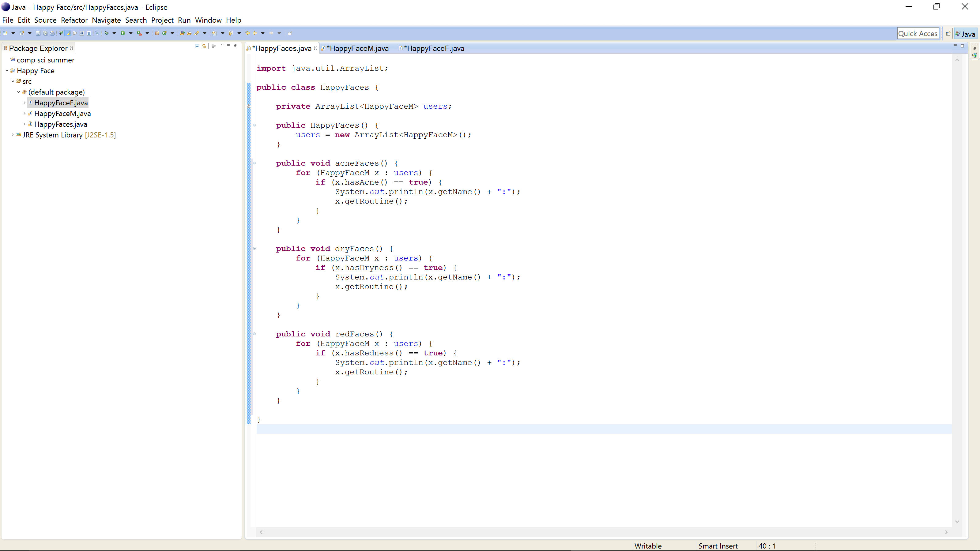Open the Run button dropdown arrow
The image size is (980, 551).
[131, 33]
